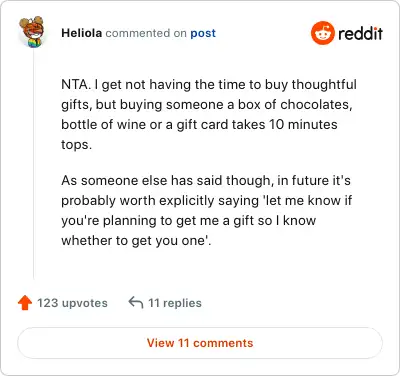Click the line 'you're planning to get me'
Viewport: 400px width, 376px height.
pyautogui.click(x=188, y=221)
